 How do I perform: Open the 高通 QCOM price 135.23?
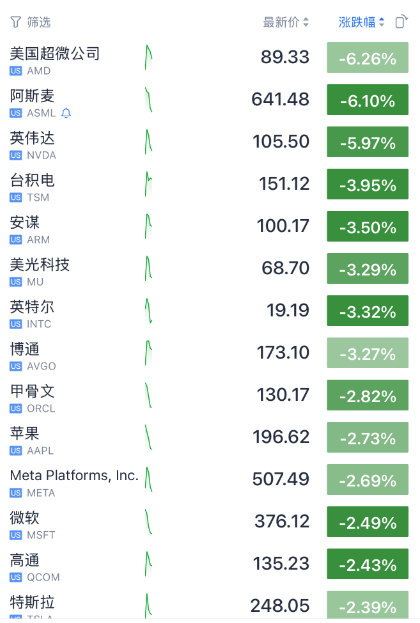point(281,563)
